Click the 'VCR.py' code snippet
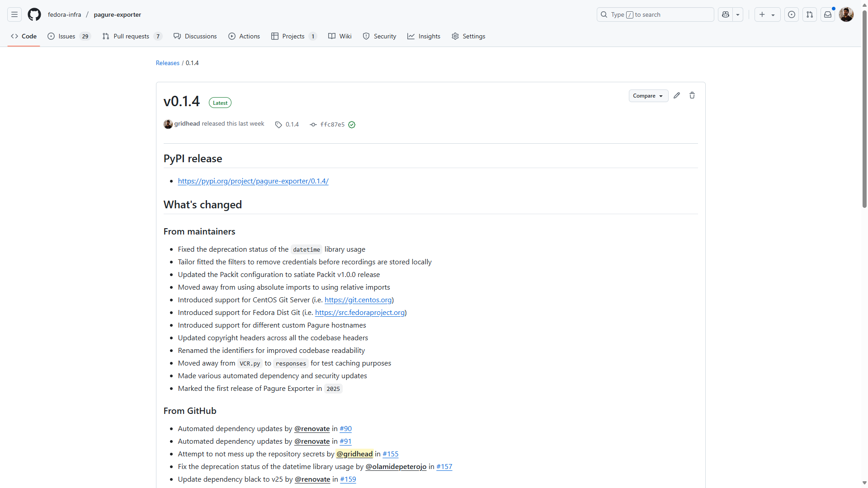Image resolution: width=868 pixels, height=488 pixels. pos(250,363)
